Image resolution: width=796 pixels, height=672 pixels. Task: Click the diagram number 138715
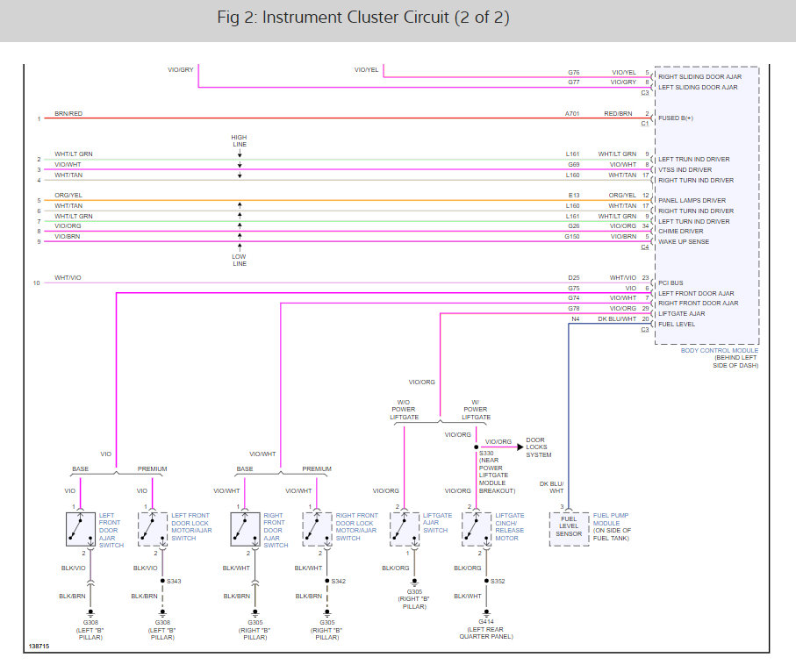39,646
